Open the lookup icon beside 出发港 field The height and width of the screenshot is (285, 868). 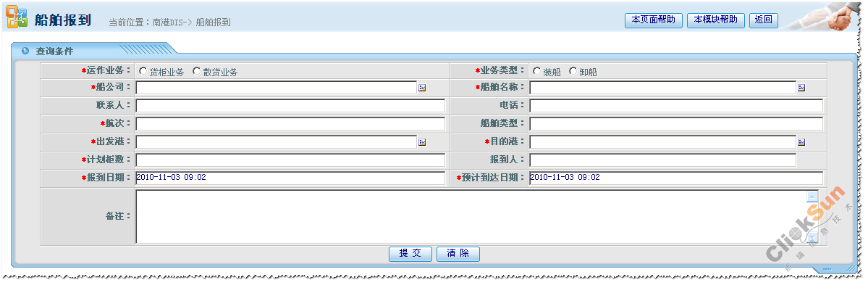point(422,142)
